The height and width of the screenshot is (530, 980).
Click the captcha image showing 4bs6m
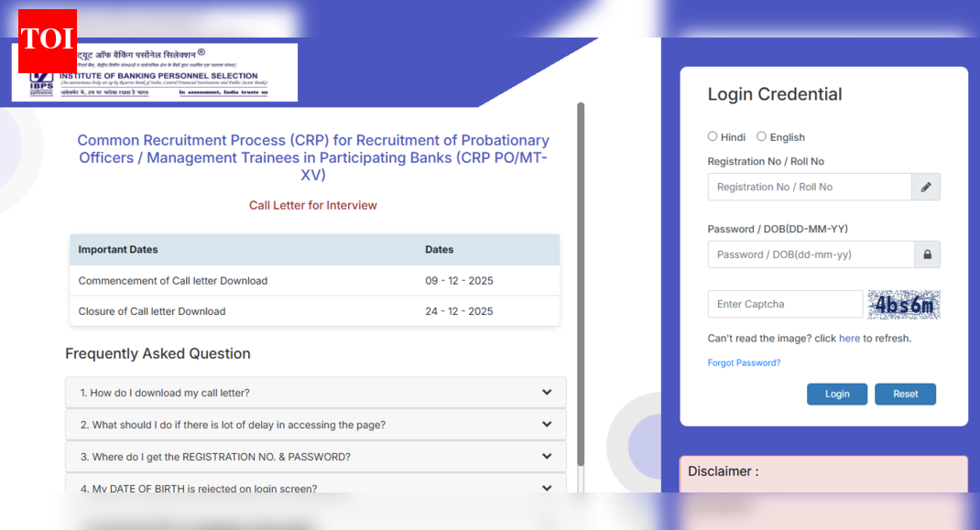(x=904, y=303)
